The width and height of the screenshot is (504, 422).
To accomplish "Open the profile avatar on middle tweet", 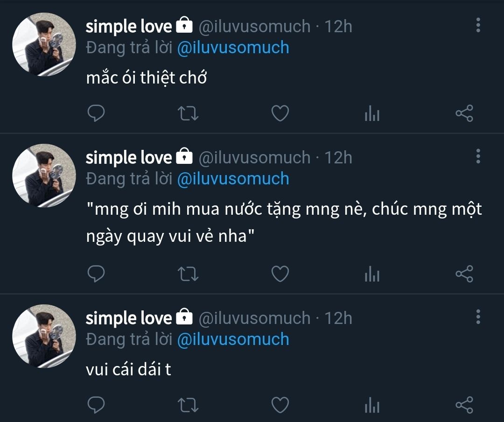I will 44,176.
